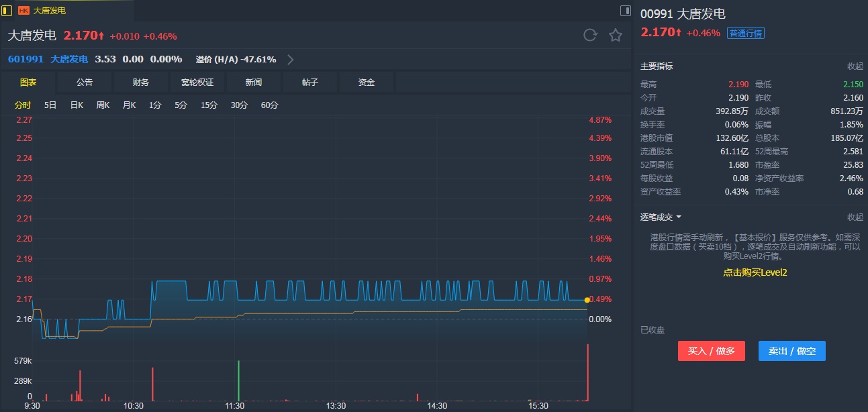Viewport: 868px width, 412px height.
Task: Toggle the left sidebar panel icon
Action: [x=7, y=11]
